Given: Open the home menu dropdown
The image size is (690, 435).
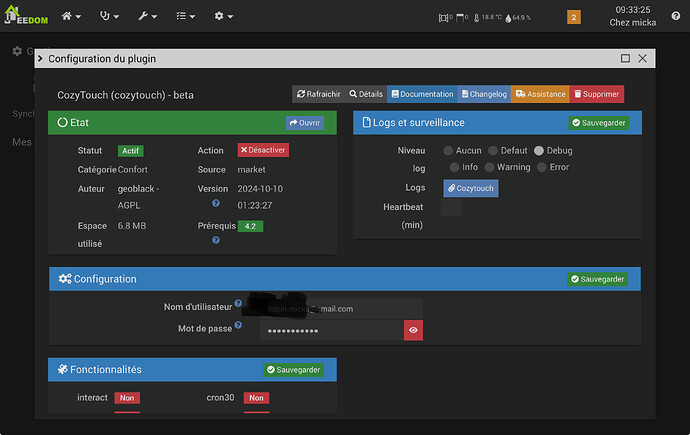Looking at the screenshot, I should pyautogui.click(x=71, y=16).
